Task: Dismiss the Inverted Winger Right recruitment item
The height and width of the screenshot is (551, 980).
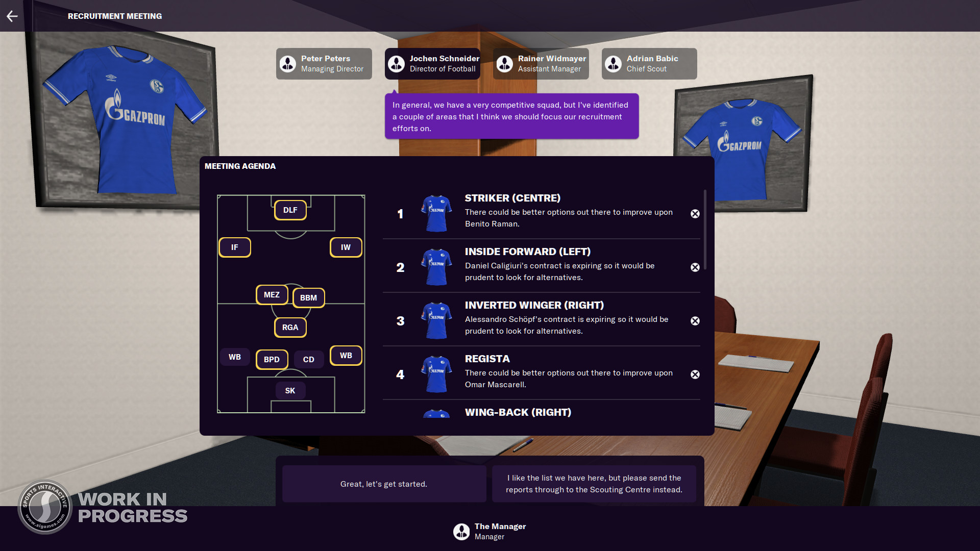Action: [695, 320]
